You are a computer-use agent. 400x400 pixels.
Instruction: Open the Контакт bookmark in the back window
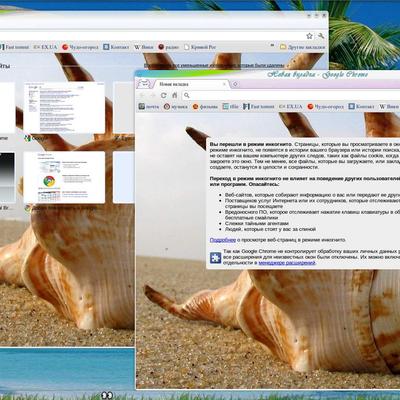click(116, 47)
